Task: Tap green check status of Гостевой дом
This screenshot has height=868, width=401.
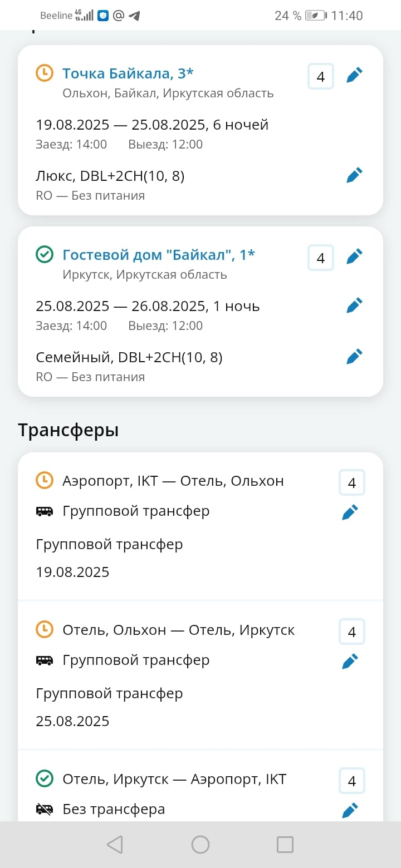Action: click(x=45, y=254)
